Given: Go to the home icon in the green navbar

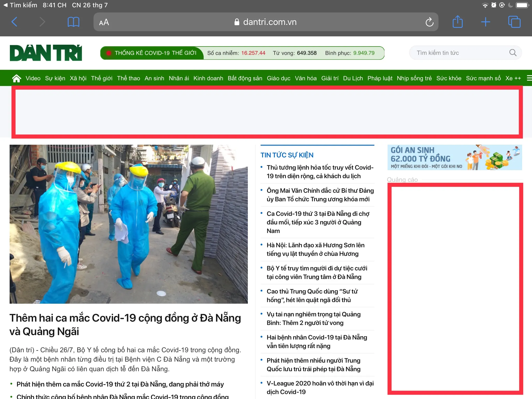Looking at the screenshot, I should pos(17,78).
